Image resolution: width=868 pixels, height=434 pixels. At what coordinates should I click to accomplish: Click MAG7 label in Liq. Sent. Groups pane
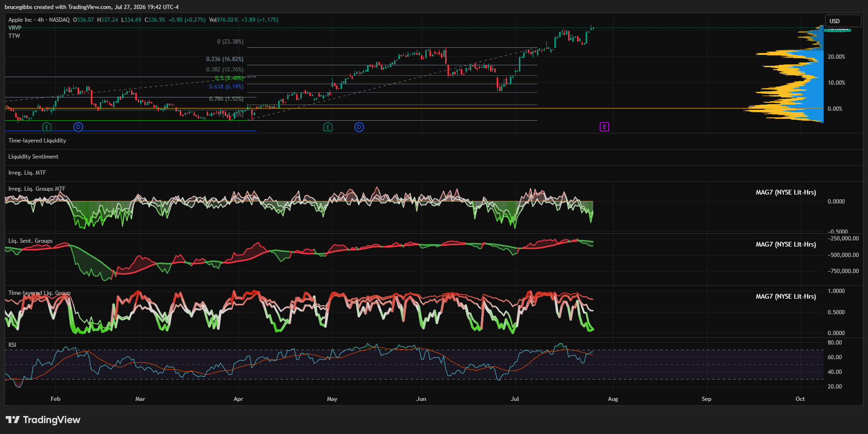786,245
